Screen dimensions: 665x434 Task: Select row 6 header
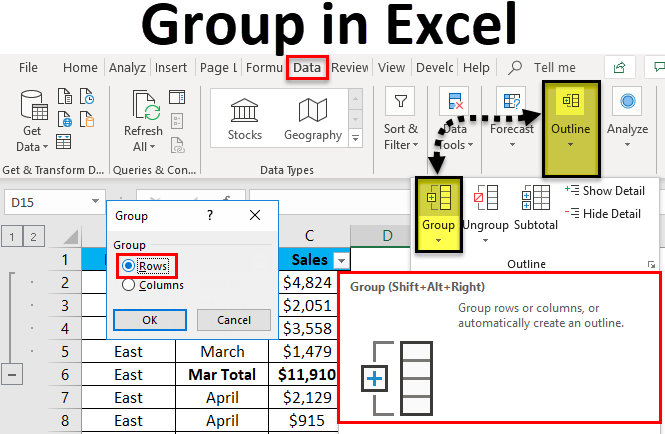65,375
